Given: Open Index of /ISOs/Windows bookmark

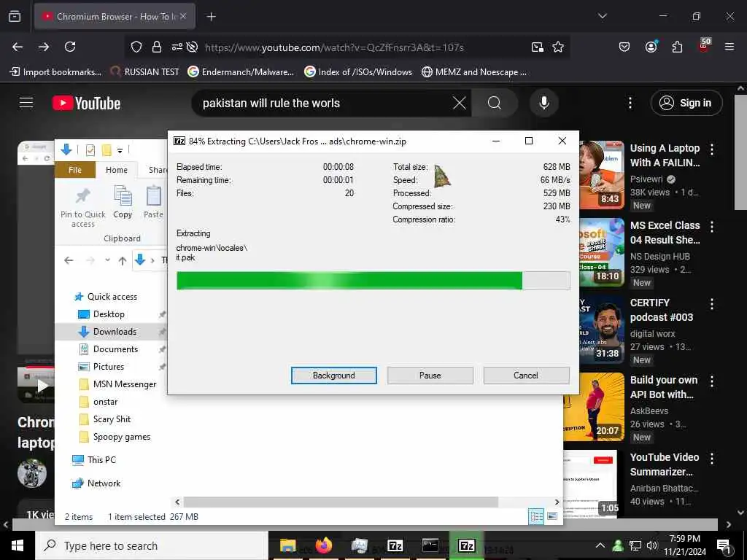Looking at the screenshot, I should pos(358,72).
